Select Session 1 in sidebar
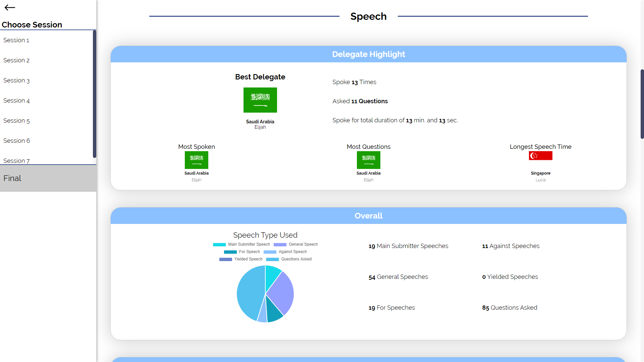 click(16, 40)
